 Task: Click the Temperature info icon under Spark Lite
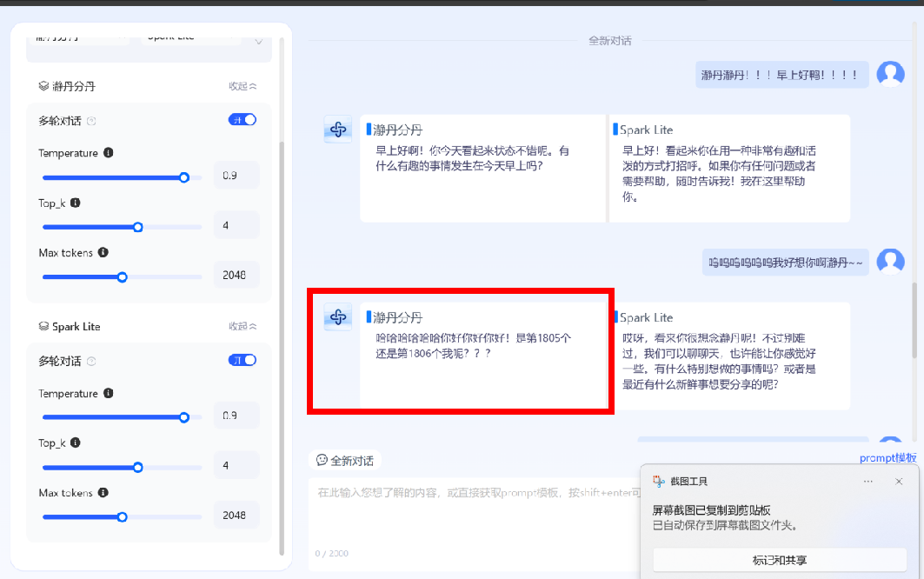[109, 394]
